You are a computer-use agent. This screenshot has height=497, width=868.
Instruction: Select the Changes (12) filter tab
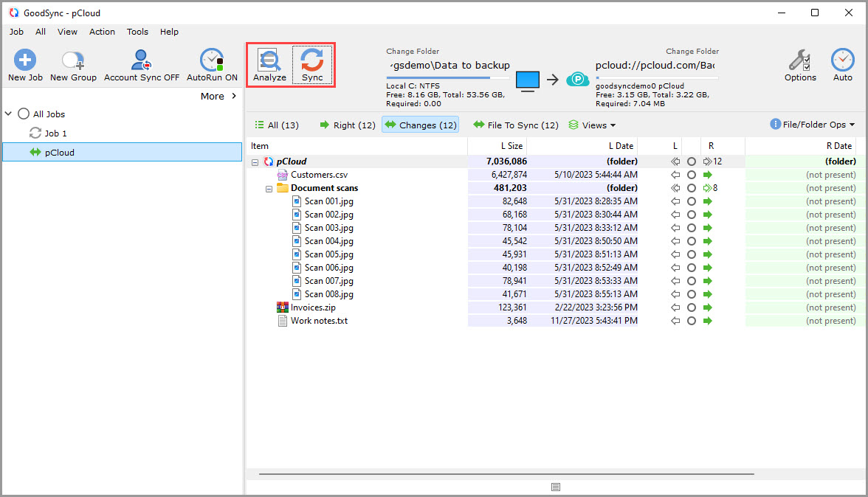(421, 125)
